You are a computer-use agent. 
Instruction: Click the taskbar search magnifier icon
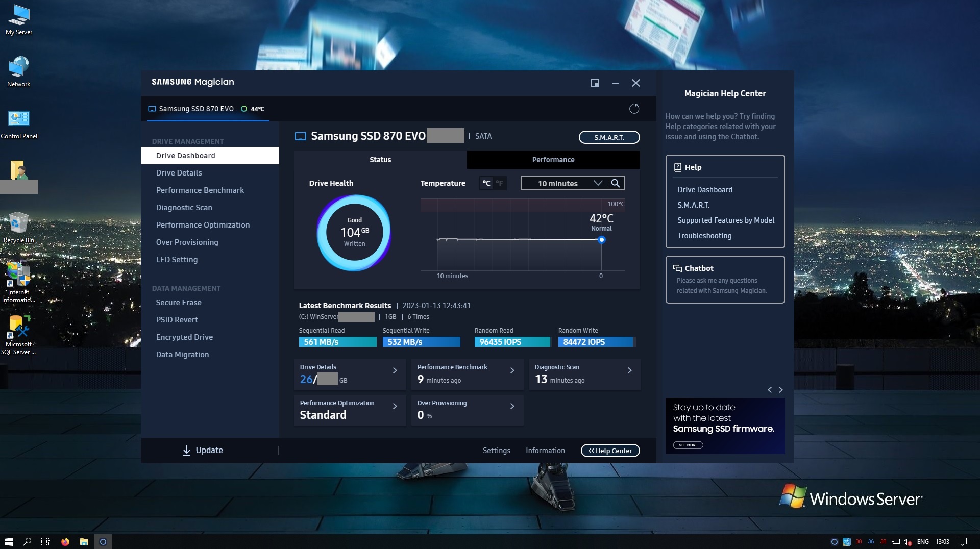pos(27,541)
